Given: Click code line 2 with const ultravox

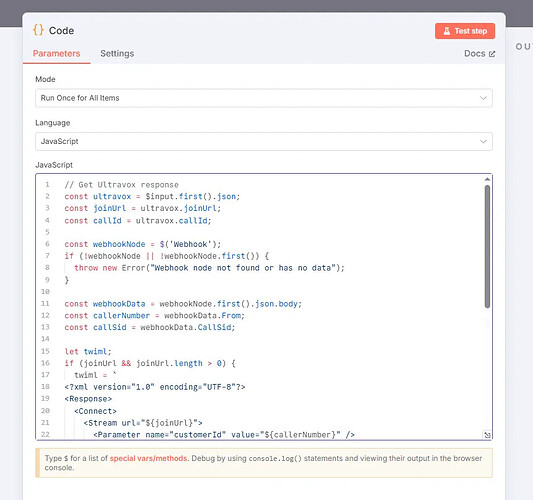Looking at the screenshot, I should 152,196.
